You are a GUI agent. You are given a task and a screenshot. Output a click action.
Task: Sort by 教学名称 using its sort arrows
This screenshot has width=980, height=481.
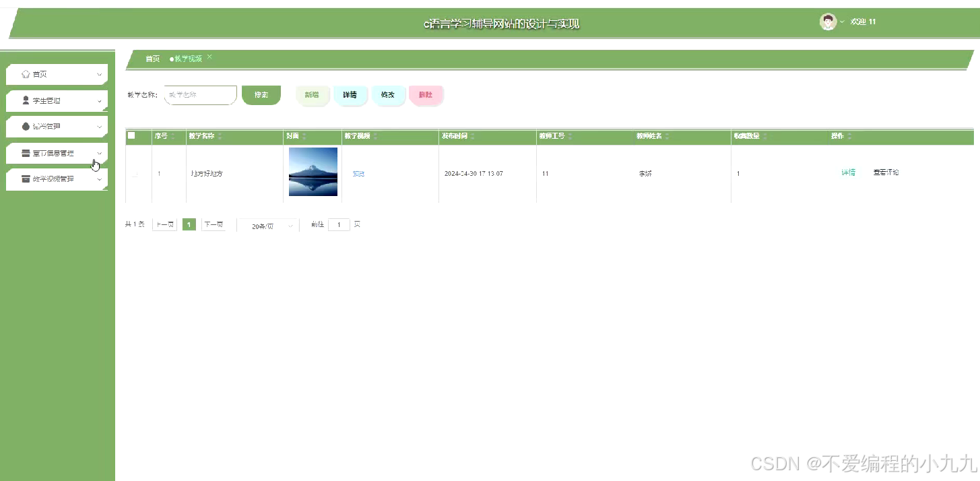click(220, 137)
